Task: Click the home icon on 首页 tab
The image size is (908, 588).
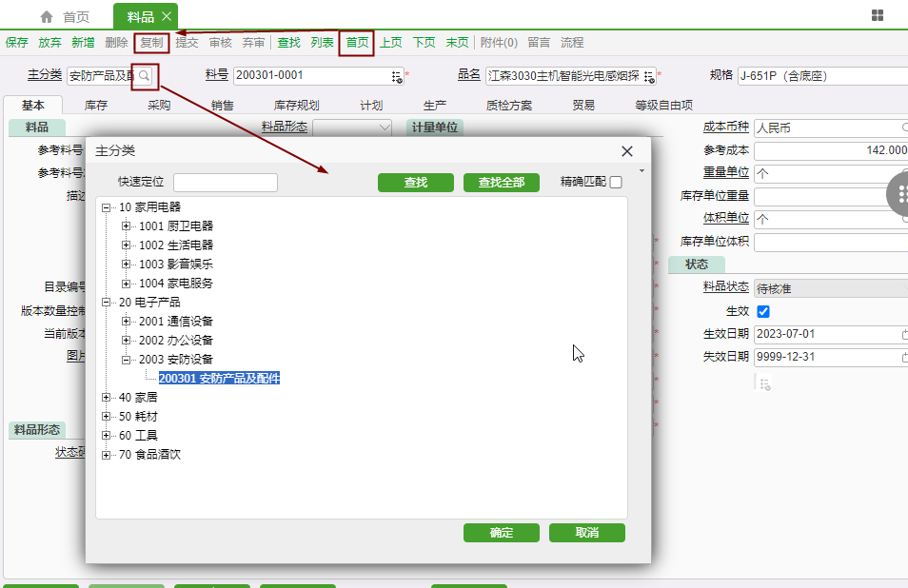Action: point(47,17)
